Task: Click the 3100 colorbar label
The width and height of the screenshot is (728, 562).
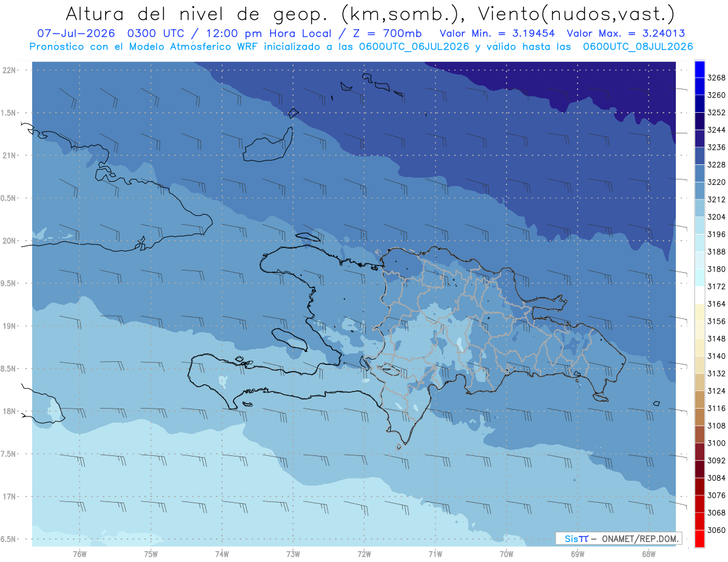Action: point(716,443)
